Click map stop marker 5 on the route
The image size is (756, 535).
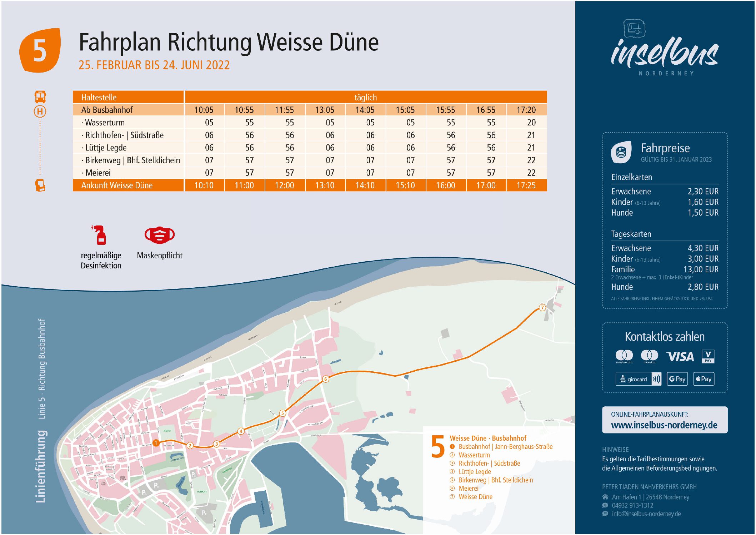[x=282, y=413]
